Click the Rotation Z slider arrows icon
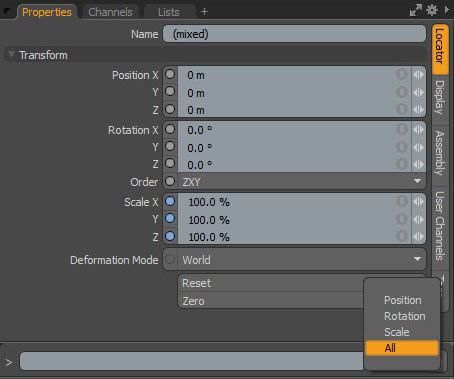454x379 pixels. pyautogui.click(x=418, y=164)
